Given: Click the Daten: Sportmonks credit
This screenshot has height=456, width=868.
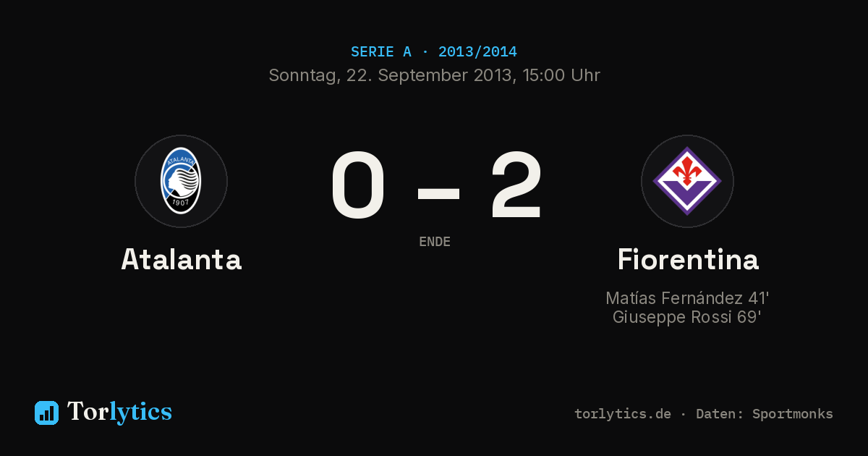Looking at the screenshot, I should coord(765,414).
